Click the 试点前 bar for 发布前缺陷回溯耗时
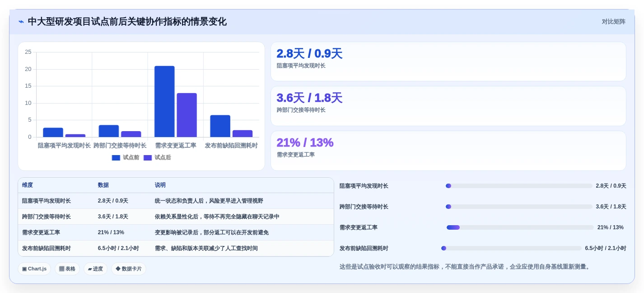 click(x=220, y=126)
